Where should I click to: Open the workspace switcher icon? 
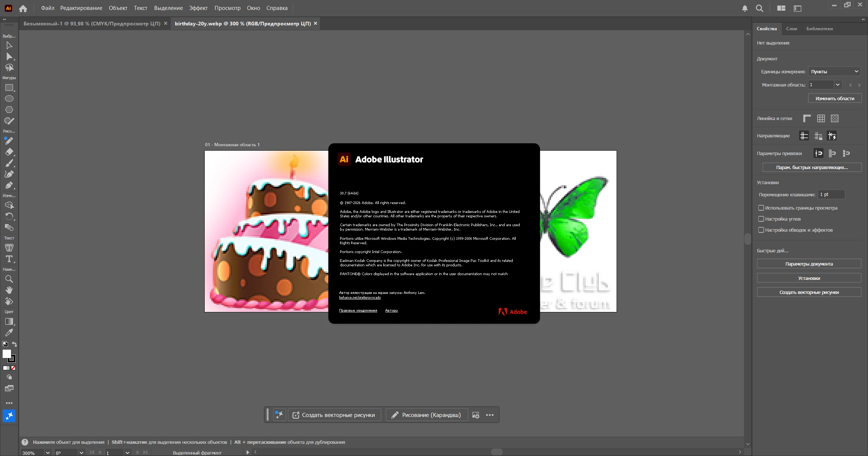coord(797,8)
